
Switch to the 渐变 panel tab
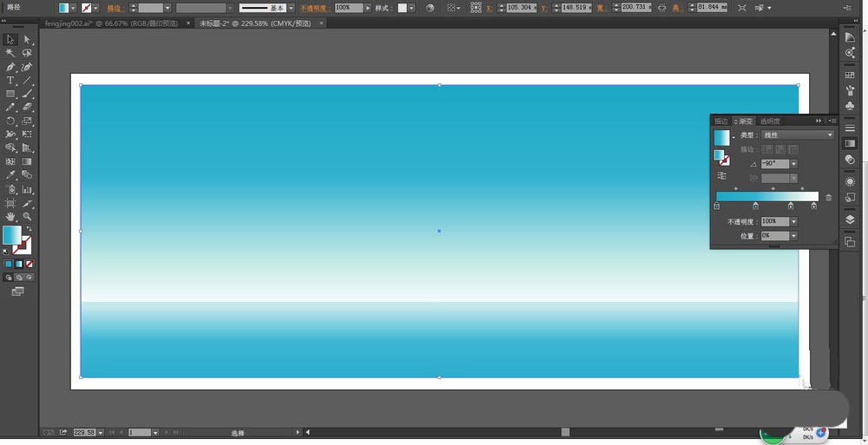pyautogui.click(x=745, y=121)
